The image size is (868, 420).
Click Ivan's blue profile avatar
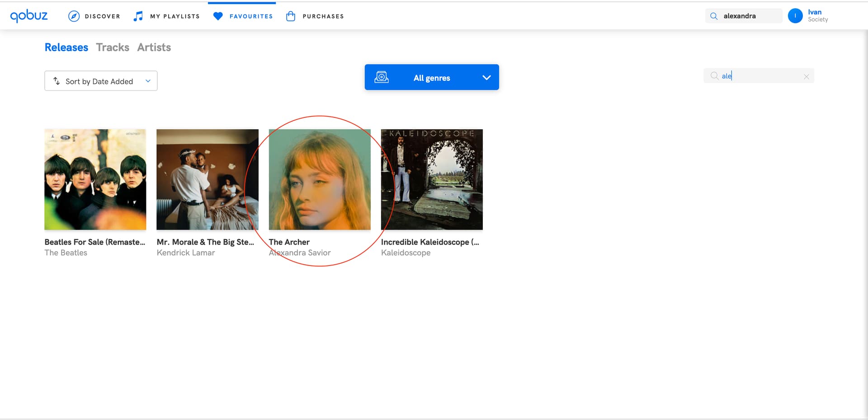tap(795, 16)
